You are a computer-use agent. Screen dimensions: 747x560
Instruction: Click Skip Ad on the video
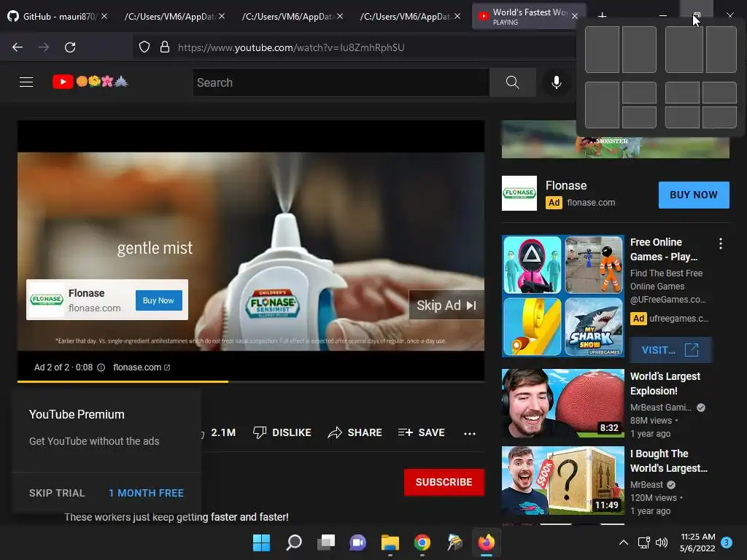(446, 306)
